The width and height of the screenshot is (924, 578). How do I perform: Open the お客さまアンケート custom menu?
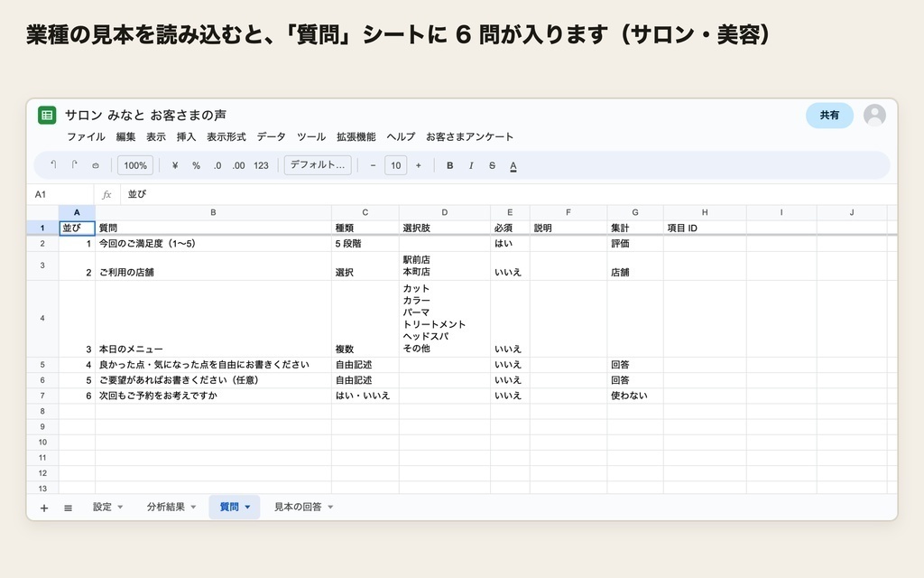click(469, 137)
